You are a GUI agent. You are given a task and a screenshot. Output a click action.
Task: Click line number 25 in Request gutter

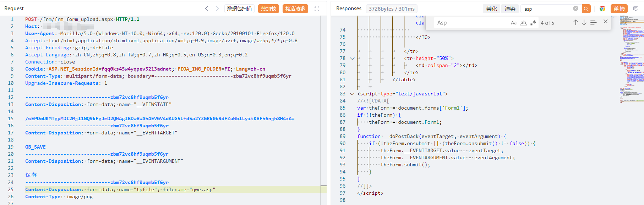[x=11, y=190]
